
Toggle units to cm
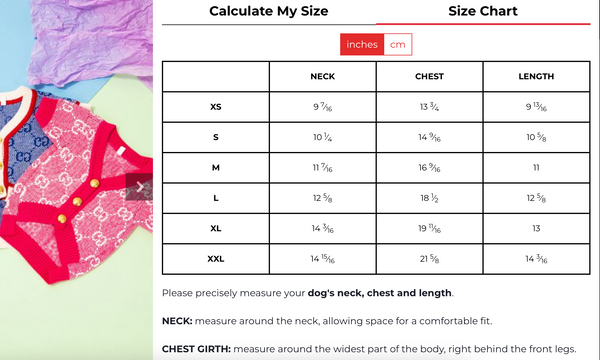(398, 44)
